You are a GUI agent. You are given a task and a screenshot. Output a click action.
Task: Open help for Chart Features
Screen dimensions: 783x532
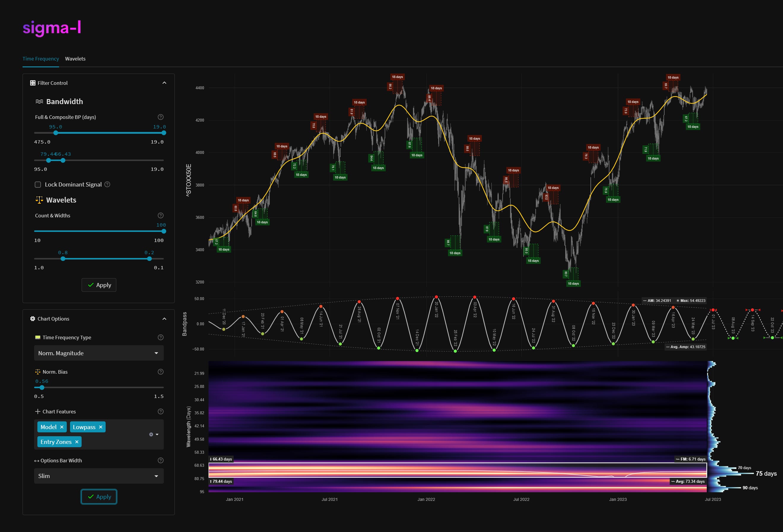click(x=161, y=412)
